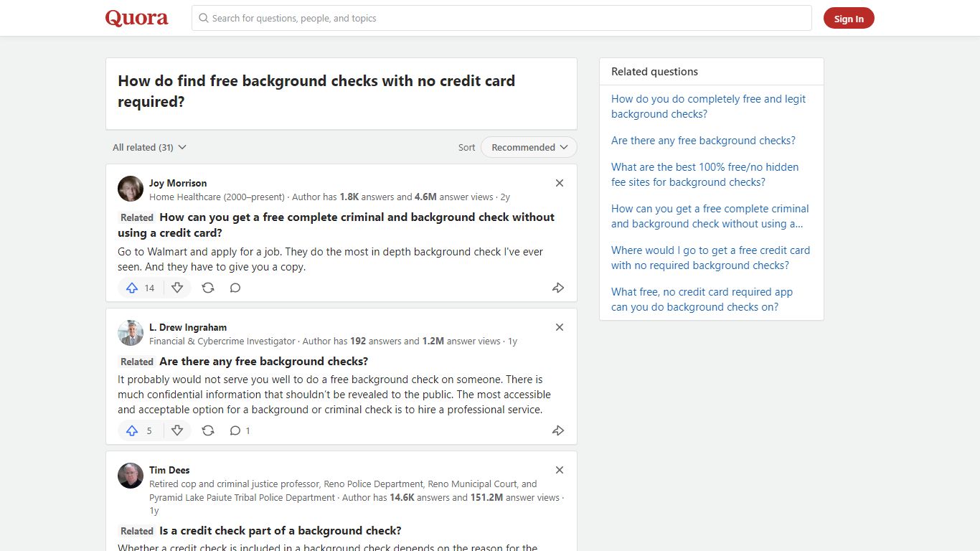The height and width of the screenshot is (551, 980).
Task: Open Tim Dees's profile name link
Action: click(169, 470)
